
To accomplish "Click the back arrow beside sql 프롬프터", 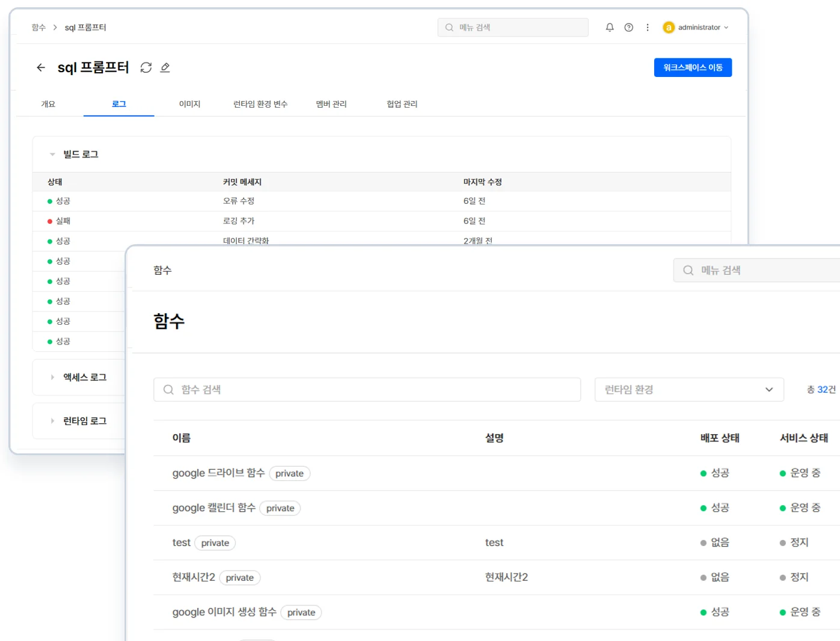I will pyautogui.click(x=41, y=67).
